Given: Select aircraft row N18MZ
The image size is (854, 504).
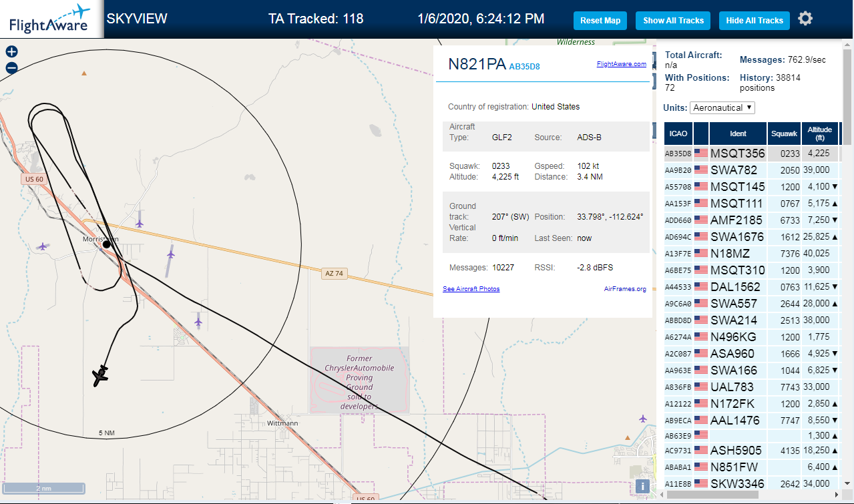Looking at the screenshot, I should (x=753, y=254).
